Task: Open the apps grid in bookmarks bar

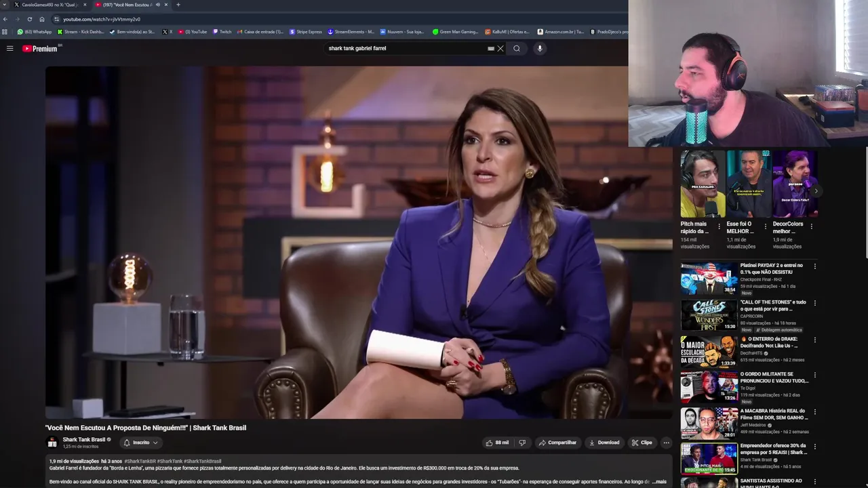Action: tap(5, 32)
